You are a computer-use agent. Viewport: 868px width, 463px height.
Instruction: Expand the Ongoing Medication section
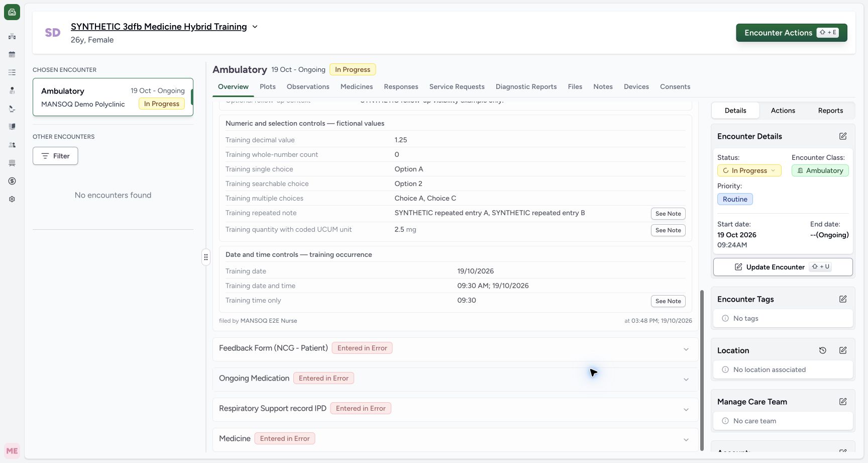click(455, 379)
